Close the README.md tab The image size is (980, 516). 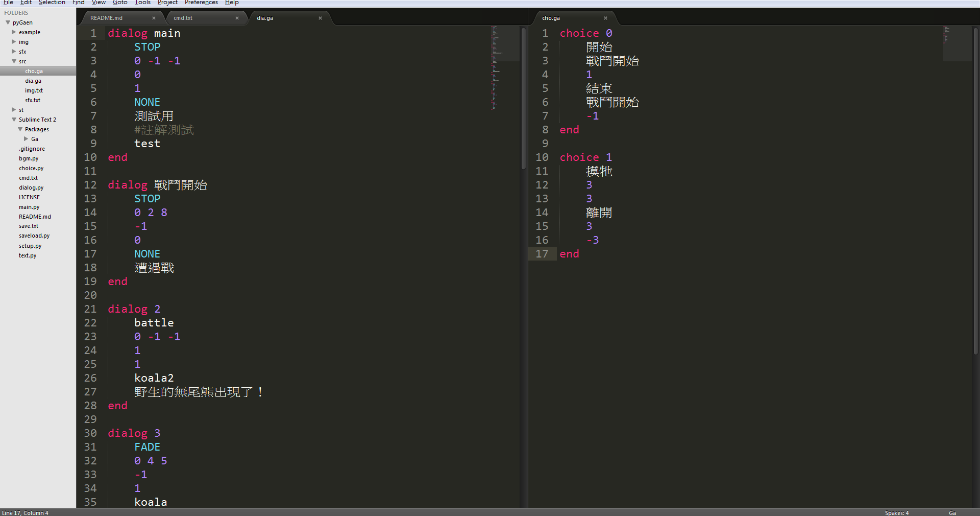point(154,18)
